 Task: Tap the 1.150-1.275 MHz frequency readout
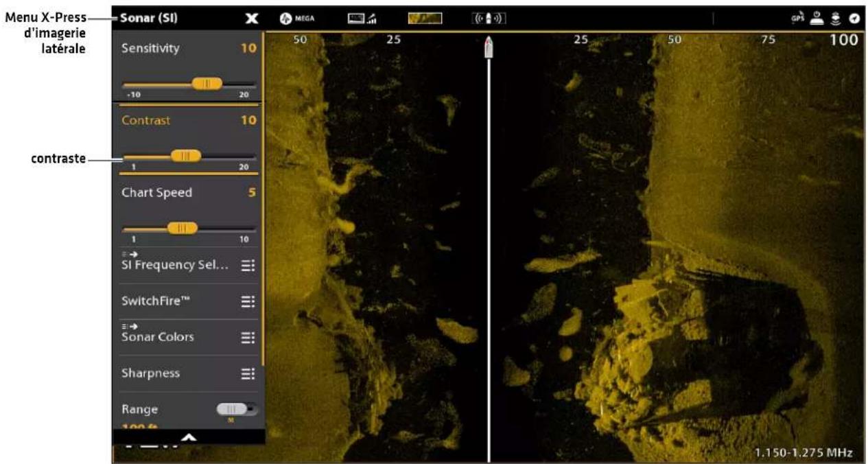[804, 452]
